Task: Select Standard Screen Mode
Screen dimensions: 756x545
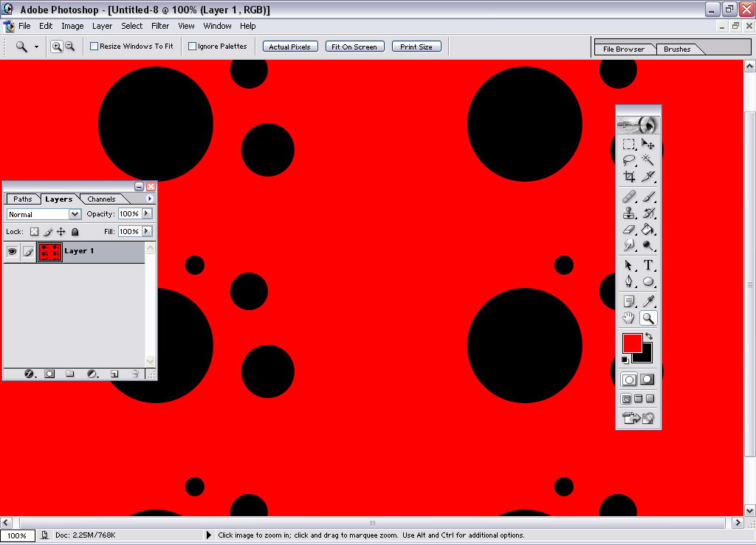Action: tap(626, 399)
